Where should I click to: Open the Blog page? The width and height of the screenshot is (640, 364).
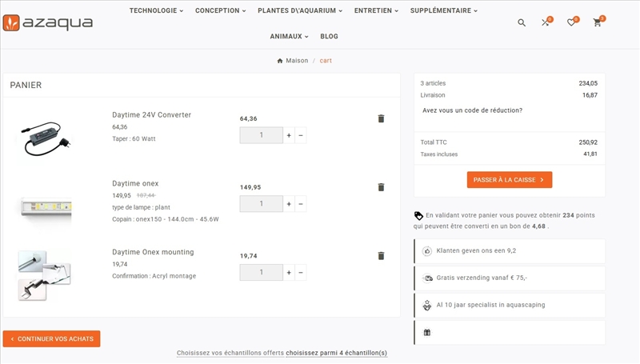[x=329, y=36]
